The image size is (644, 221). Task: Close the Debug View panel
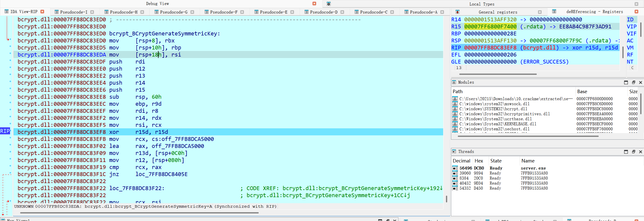pos(314,4)
